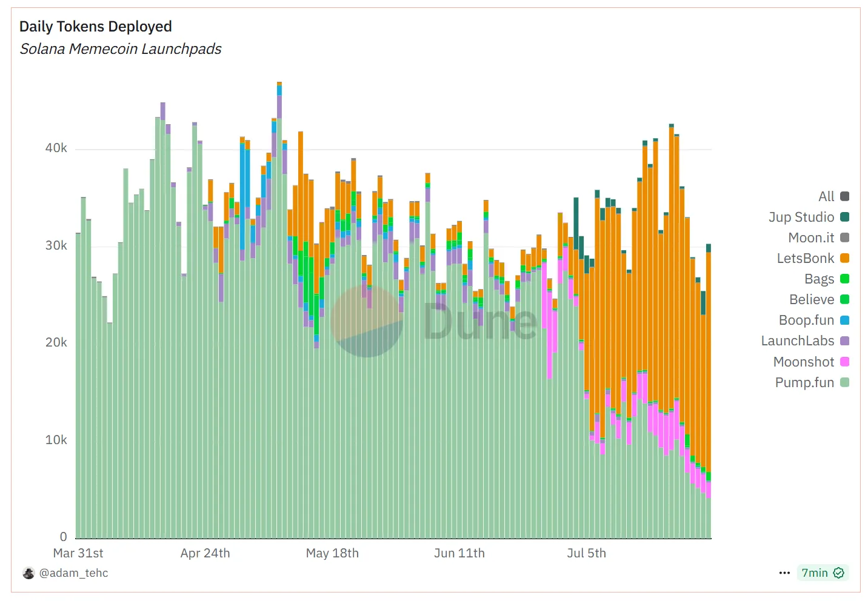
Task: Click the Jup Studio legend color dot
Action: pyautogui.click(x=844, y=217)
